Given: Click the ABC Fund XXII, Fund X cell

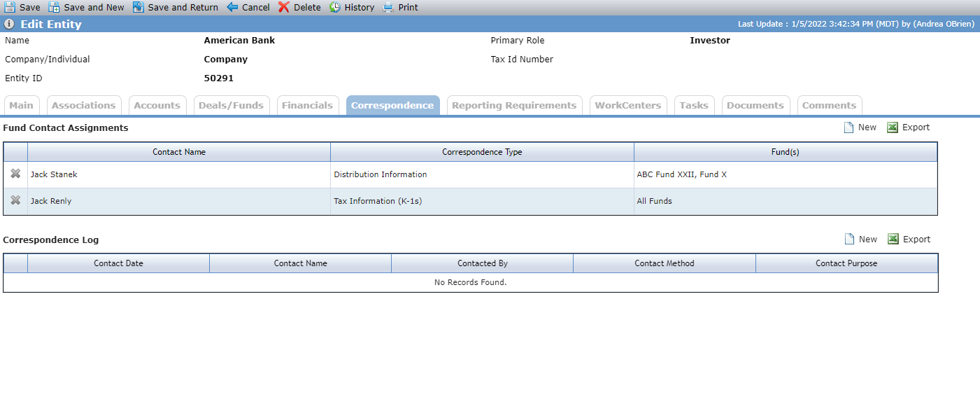Looking at the screenshot, I should point(786,174).
